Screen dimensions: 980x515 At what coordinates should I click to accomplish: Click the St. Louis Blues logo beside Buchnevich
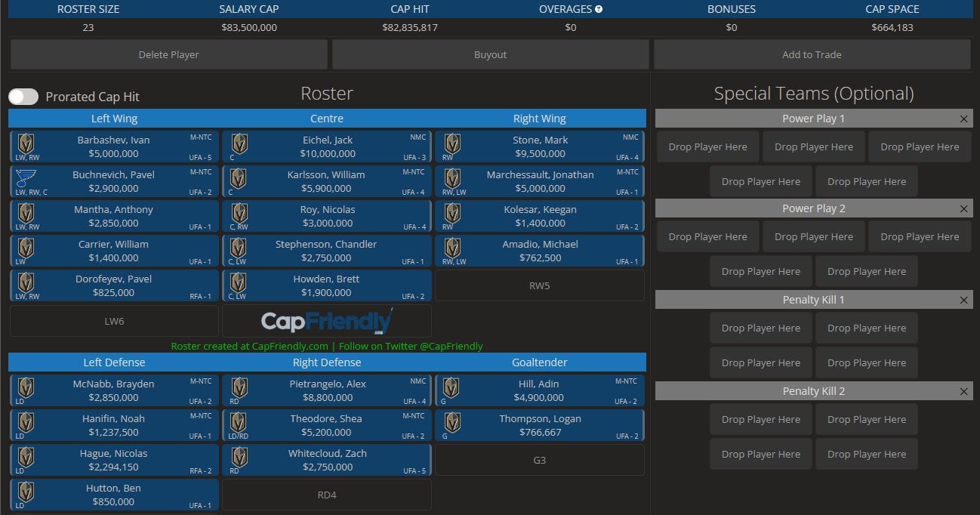click(26, 177)
